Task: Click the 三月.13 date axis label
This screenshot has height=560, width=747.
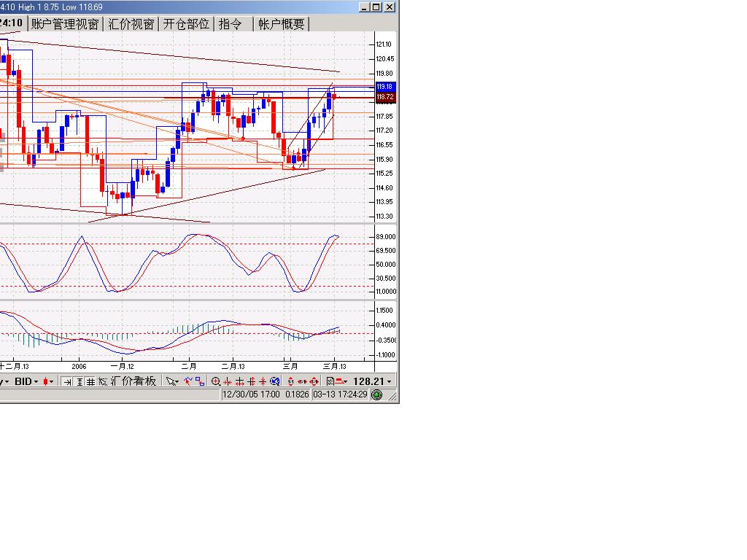Action: pos(334,366)
